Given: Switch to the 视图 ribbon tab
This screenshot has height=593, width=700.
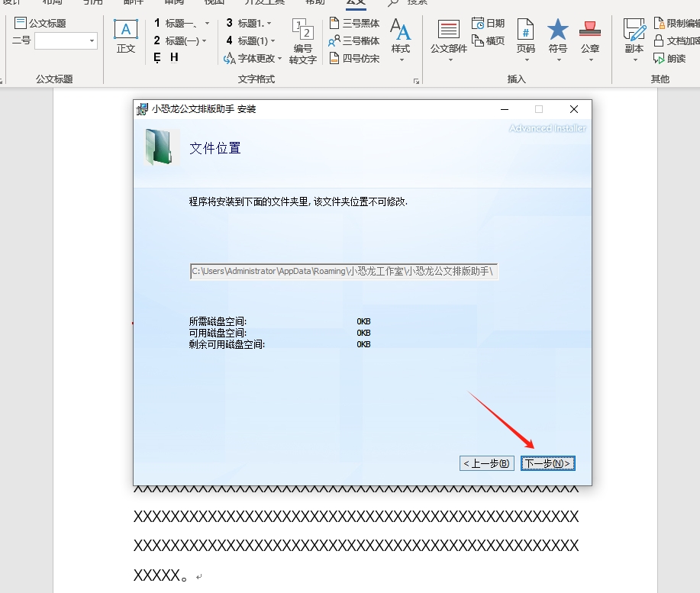Looking at the screenshot, I should point(213,2).
